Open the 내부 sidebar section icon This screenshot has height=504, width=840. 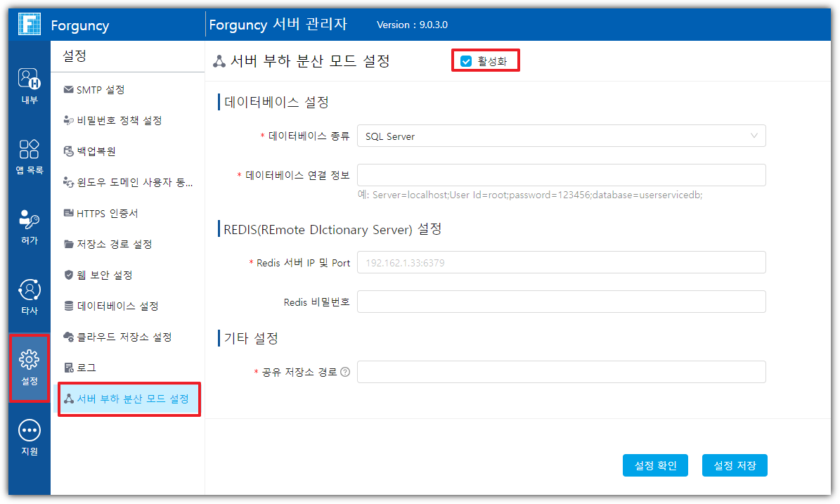point(30,78)
